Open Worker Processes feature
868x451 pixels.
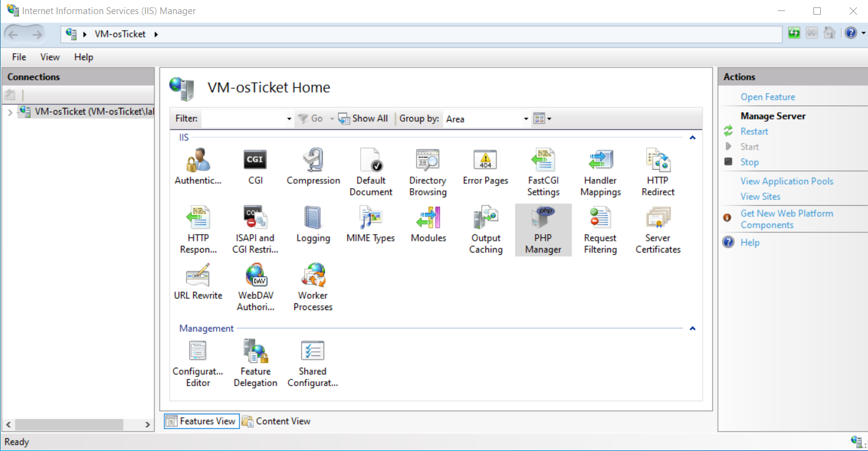(313, 287)
